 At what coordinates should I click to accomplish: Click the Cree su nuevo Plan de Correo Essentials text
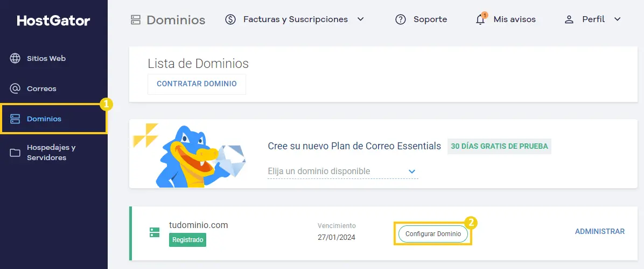point(354,146)
